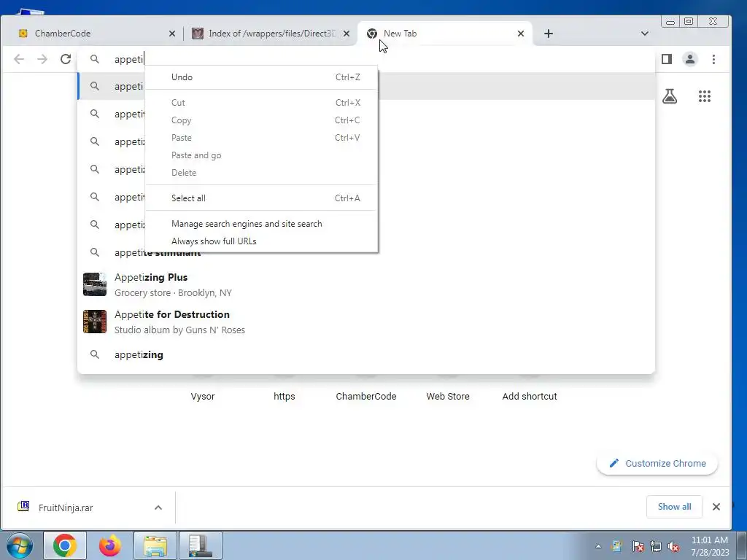Show hidden system tray icons
Viewport: 747px width, 560px height.
598,546
